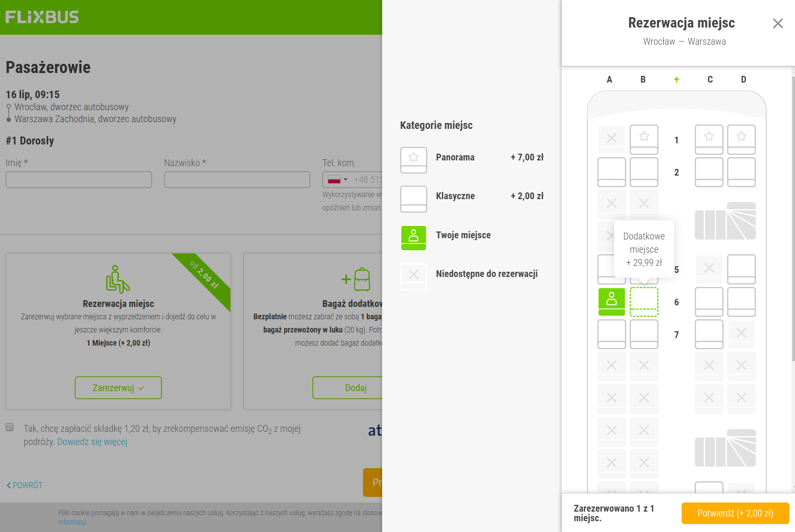Select classic seat 2A

[x=611, y=172]
